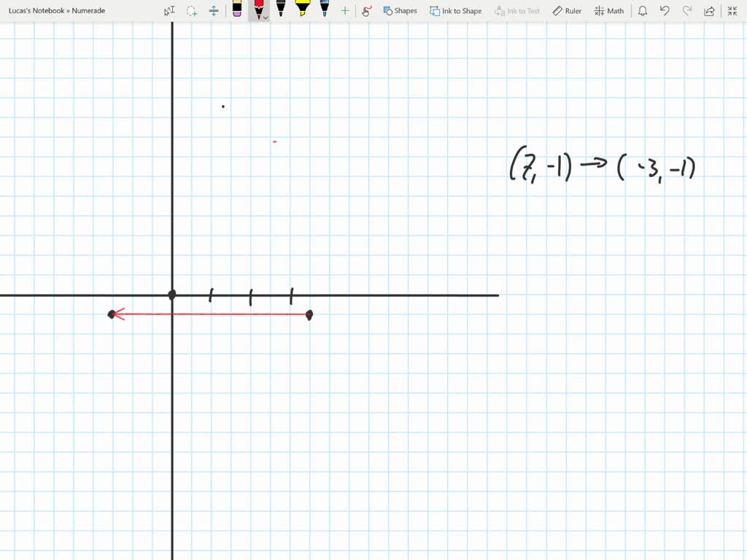Pick the yellow highlighter tool

(x=301, y=10)
